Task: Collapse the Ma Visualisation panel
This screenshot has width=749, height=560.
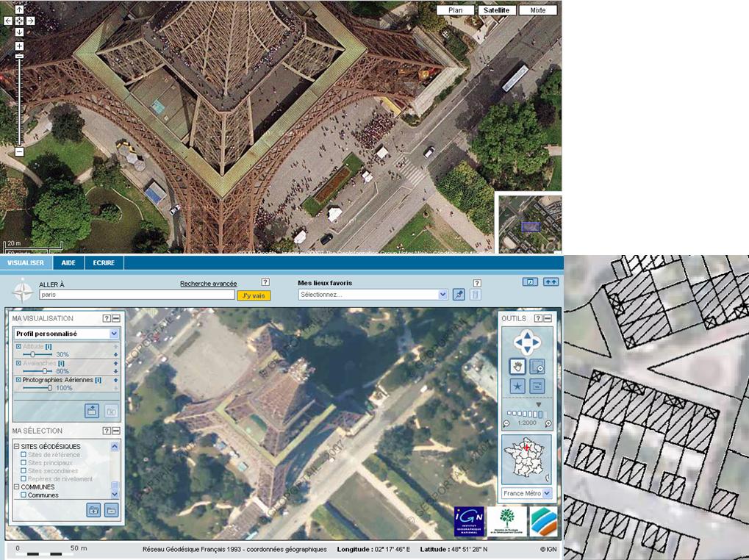Action: 115,318
